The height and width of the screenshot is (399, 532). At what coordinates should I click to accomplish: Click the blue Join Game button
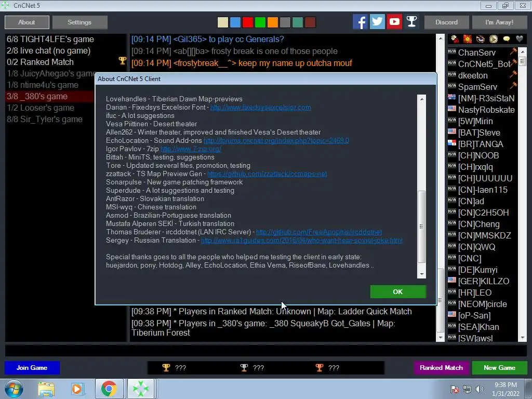coord(32,368)
